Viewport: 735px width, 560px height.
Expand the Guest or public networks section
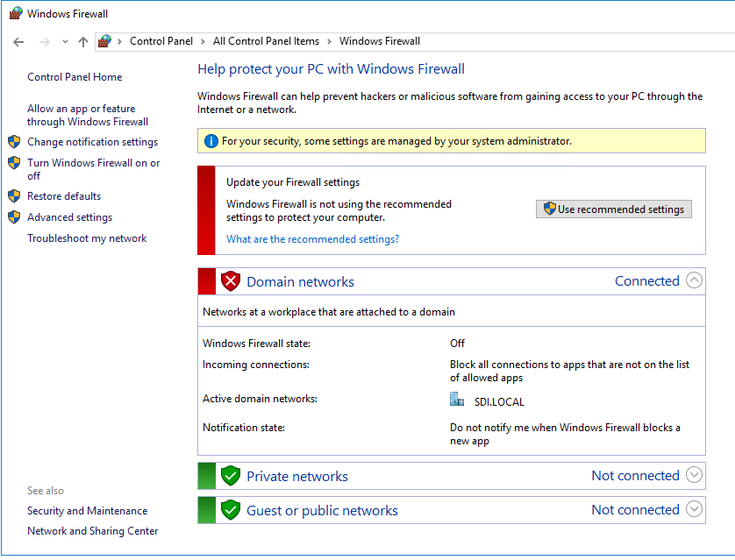[694, 509]
